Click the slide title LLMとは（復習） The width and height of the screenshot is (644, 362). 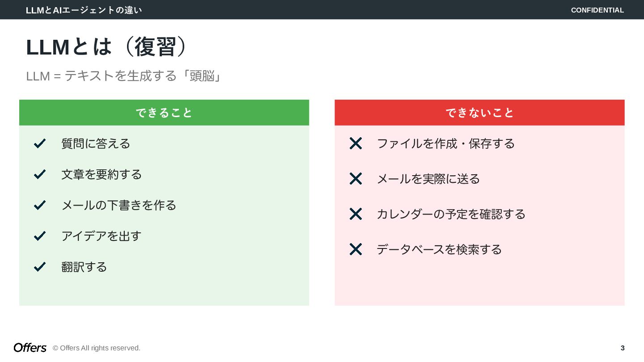pos(106,47)
